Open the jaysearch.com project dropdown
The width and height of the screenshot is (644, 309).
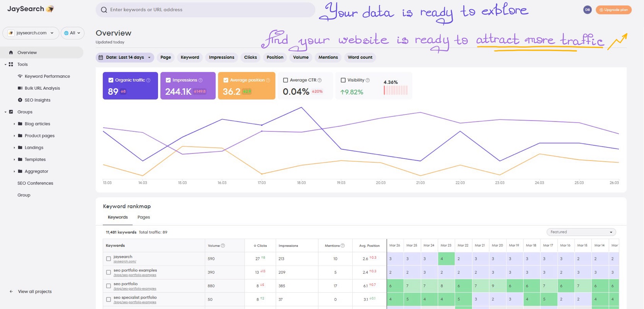pos(31,33)
